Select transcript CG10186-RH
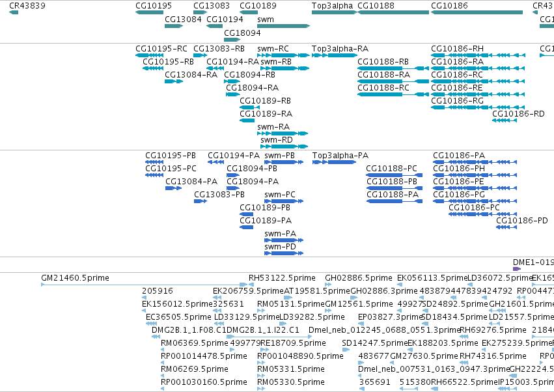 (x=478, y=55)
